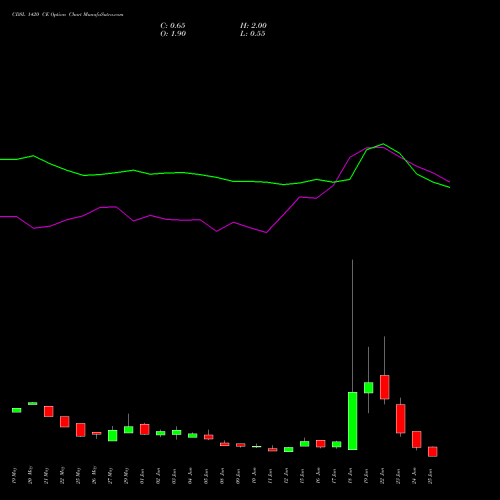Click the green candle body above 19 Jun
This screenshot has height=500, width=500.
(369, 388)
